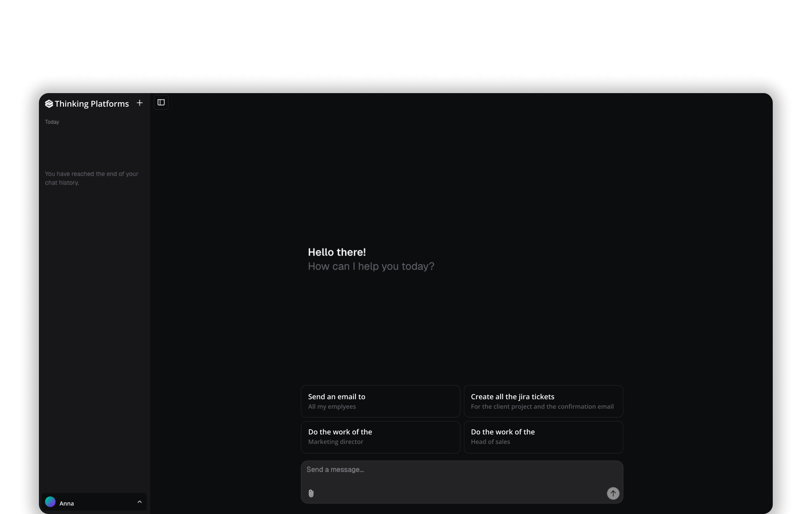This screenshot has height=514, width=812.
Task: Click 'All my emplyees' subtitle text
Action: 332,407
